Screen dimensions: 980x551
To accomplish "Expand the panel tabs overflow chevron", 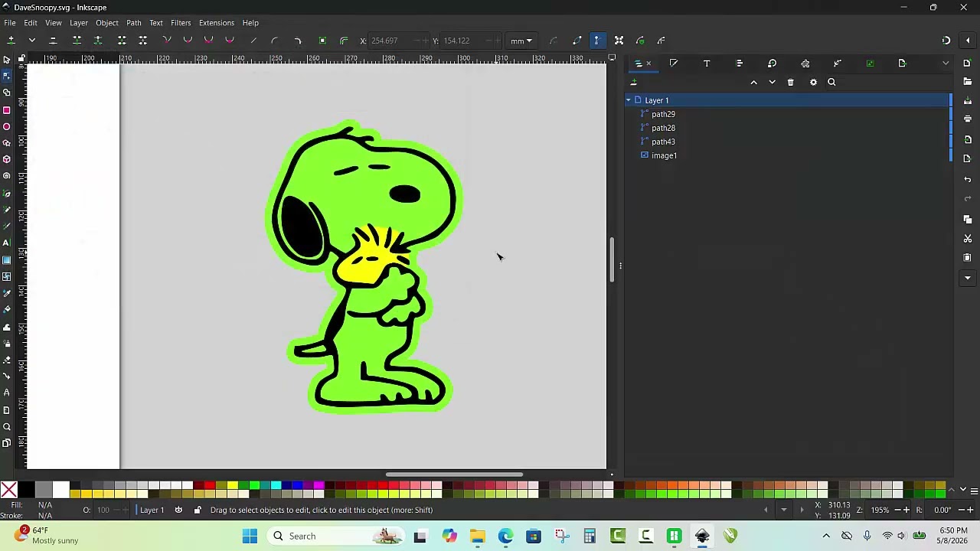I will (946, 64).
